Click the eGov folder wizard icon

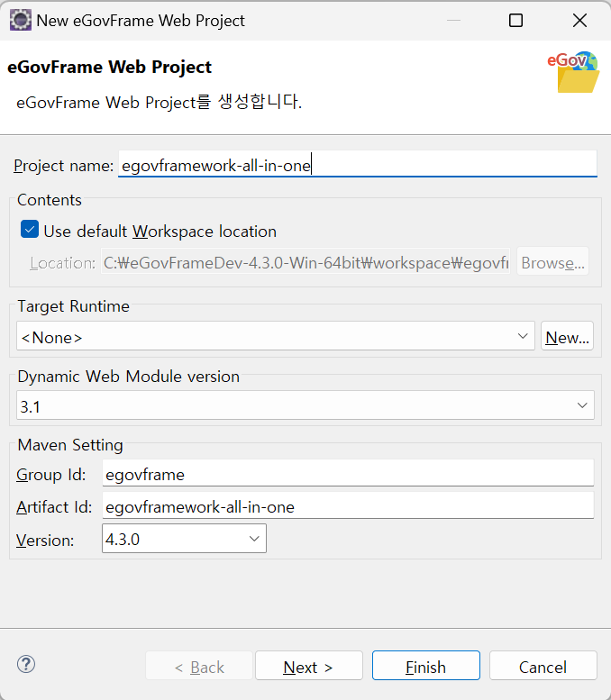point(573,72)
